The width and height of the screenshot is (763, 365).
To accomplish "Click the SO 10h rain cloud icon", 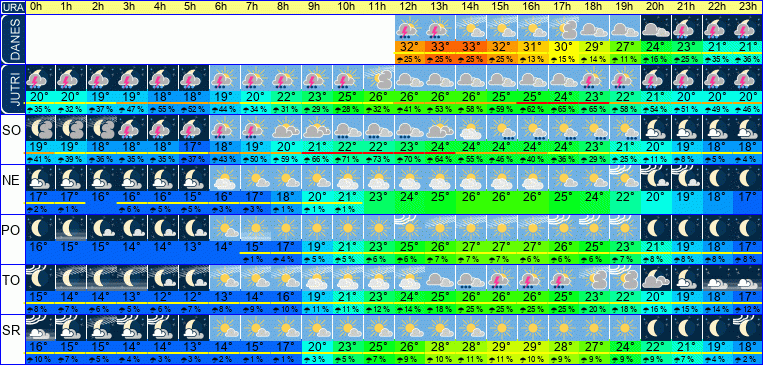I will coord(348,128).
